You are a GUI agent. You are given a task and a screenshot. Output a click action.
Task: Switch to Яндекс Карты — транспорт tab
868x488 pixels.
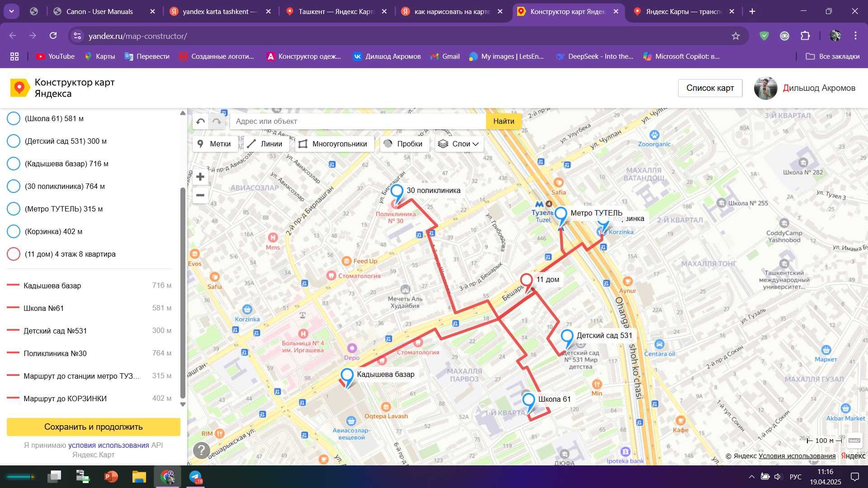tap(684, 11)
